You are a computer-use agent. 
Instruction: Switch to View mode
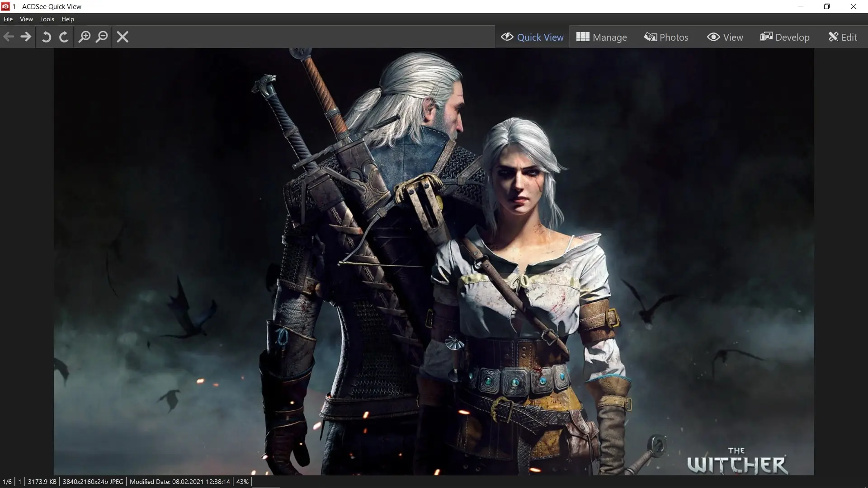[x=725, y=37]
